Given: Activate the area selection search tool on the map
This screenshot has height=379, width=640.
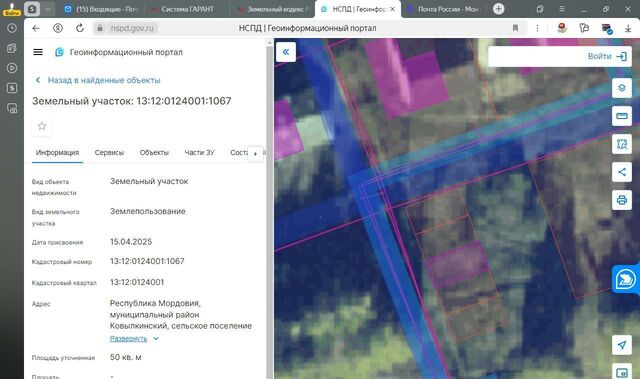Looking at the screenshot, I should pyautogui.click(x=622, y=144).
